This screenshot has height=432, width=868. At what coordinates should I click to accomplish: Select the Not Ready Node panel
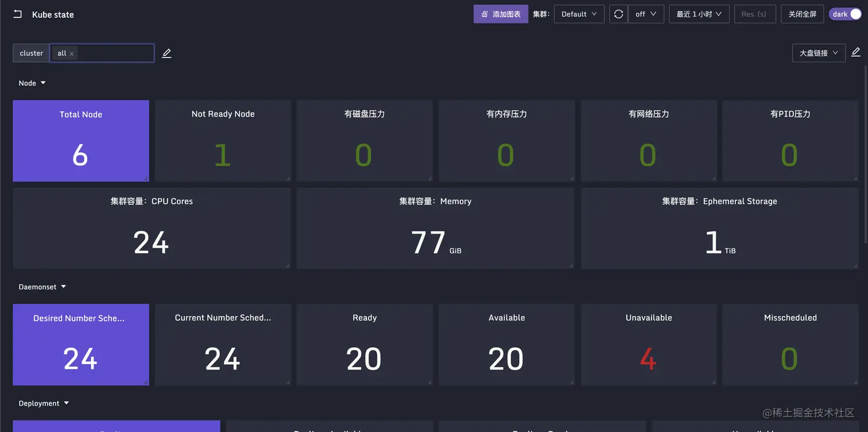pyautogui.click(x=223, y=141)
